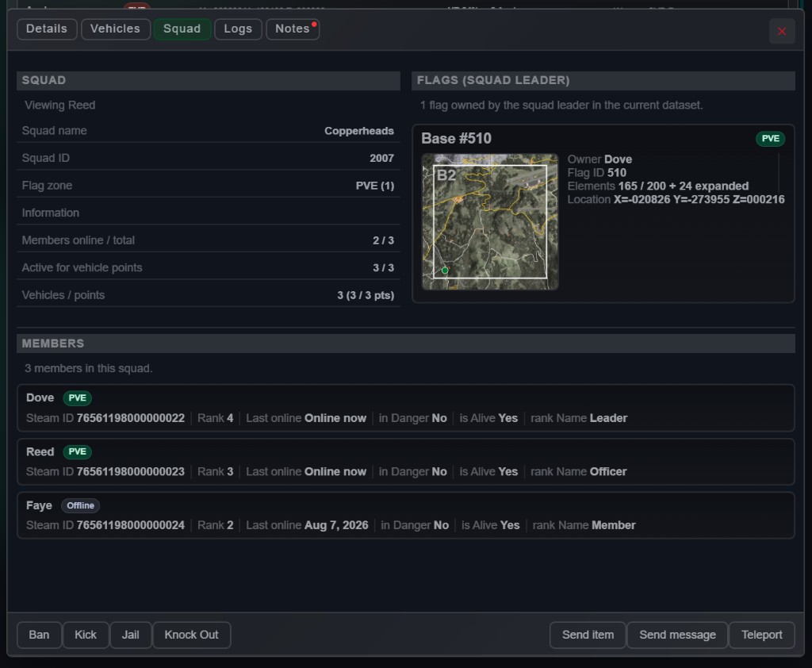Click Flag zone value PVE (1)
Viewport: 812px width, 668px height.
(375, 186)
